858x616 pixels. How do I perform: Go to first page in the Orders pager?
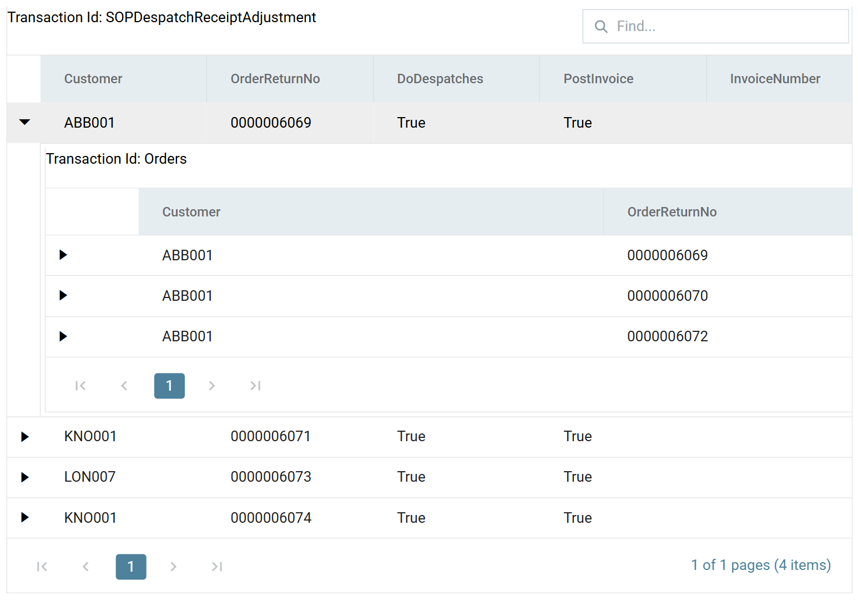coord(80,386)
